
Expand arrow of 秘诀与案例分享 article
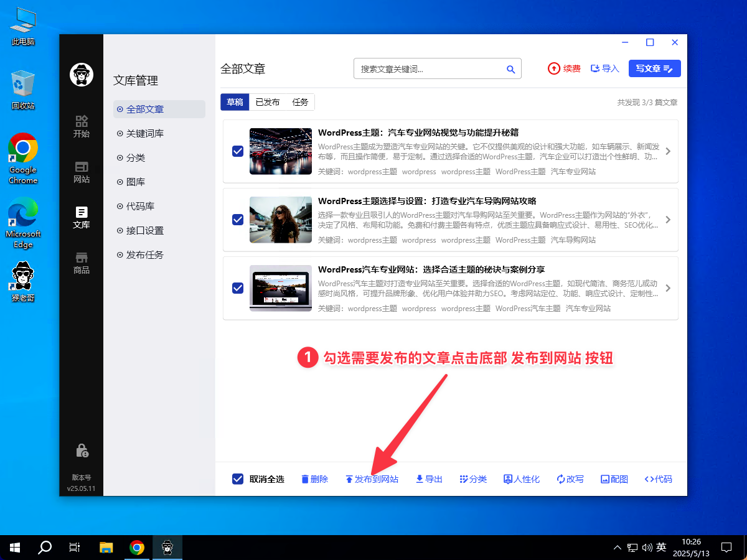668,288
